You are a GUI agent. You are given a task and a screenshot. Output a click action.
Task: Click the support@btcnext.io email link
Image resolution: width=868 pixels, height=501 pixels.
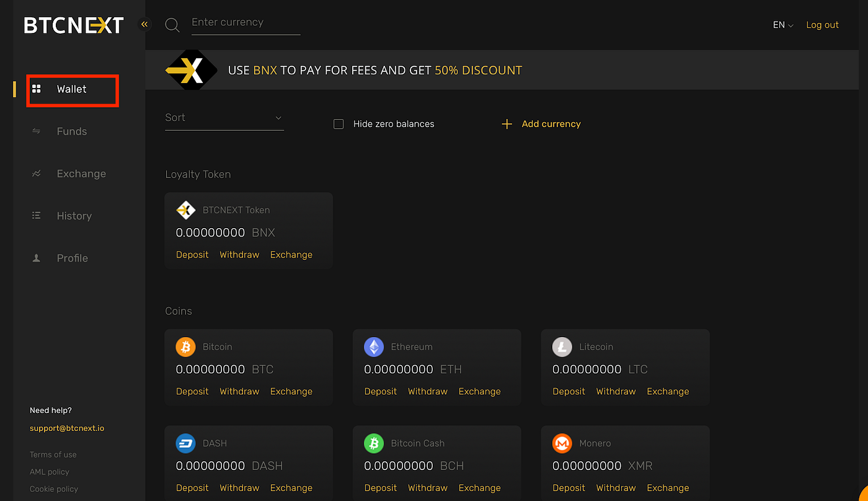point(67,428)
